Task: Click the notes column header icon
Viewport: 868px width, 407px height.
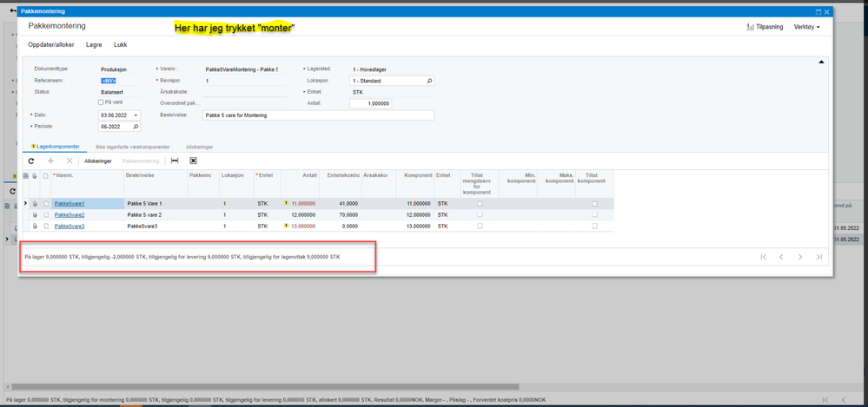Action: pos(47,176)
